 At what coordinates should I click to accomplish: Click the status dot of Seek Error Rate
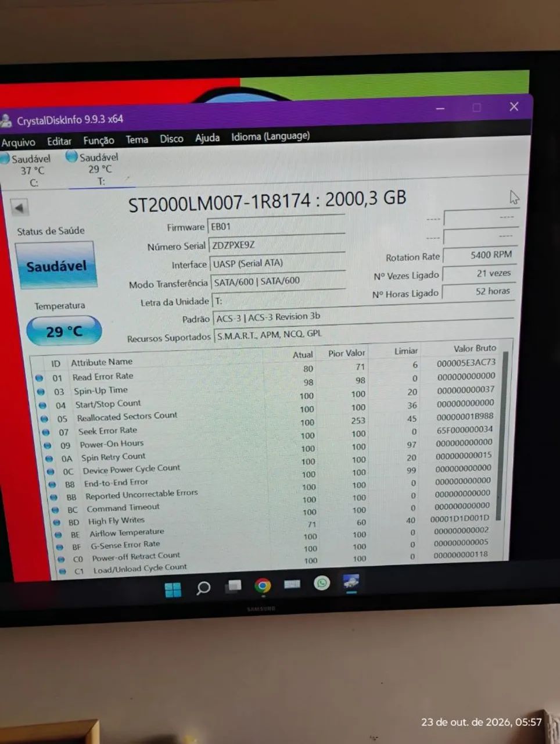coord(46,432)
